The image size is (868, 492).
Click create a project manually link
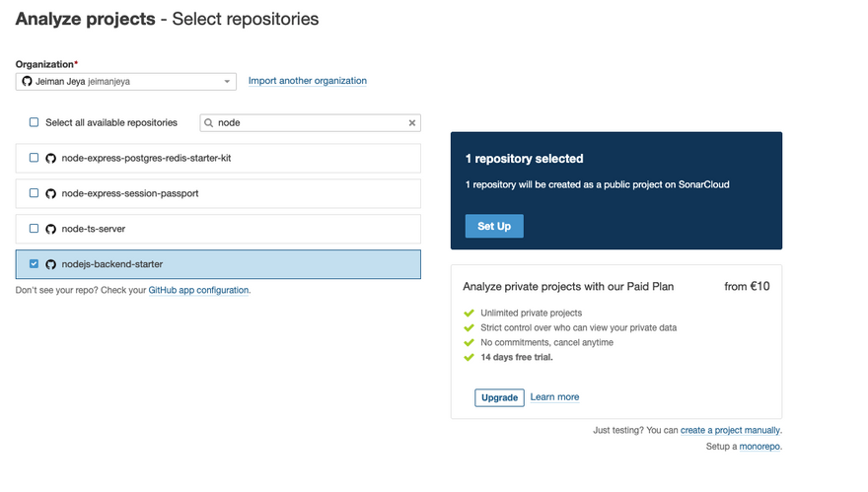[730, 431]
